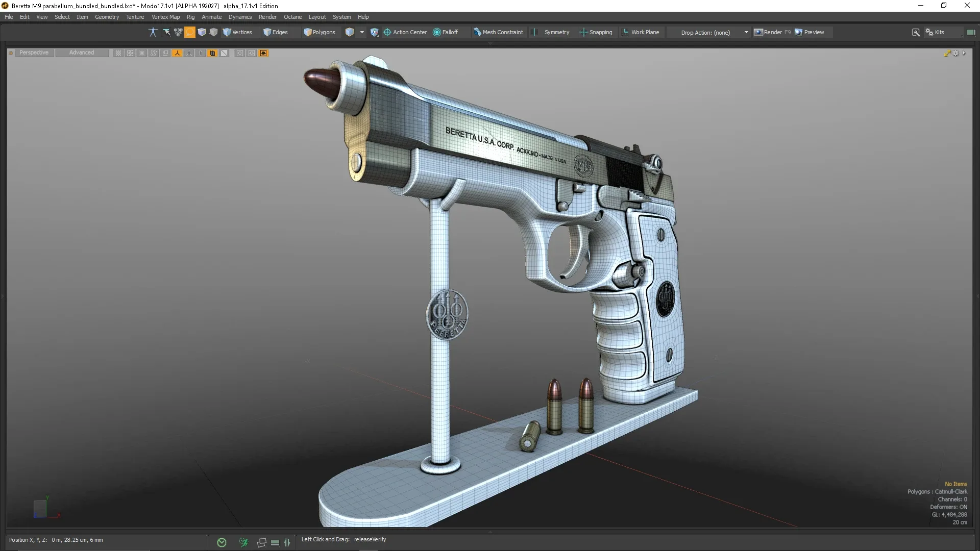The width and height of the screenshot is (980, 551).
Task: Click the Position X, Y, Z readout
Action: click(56, 540)
